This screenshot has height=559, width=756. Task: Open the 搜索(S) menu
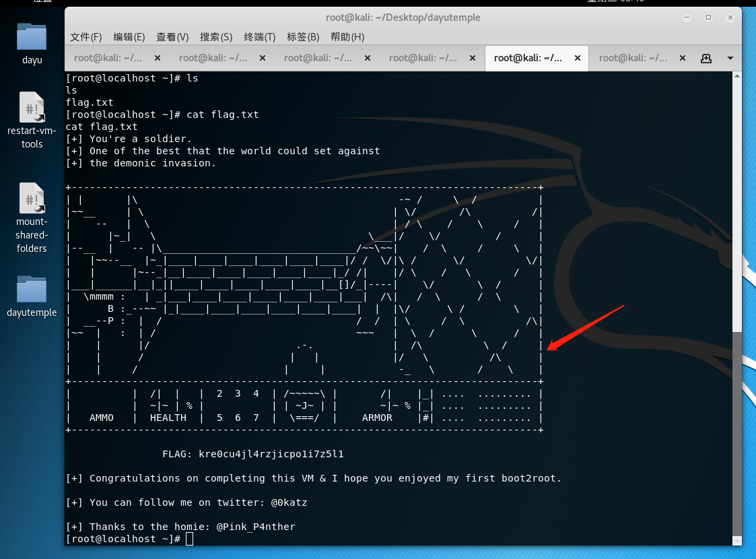216,37
